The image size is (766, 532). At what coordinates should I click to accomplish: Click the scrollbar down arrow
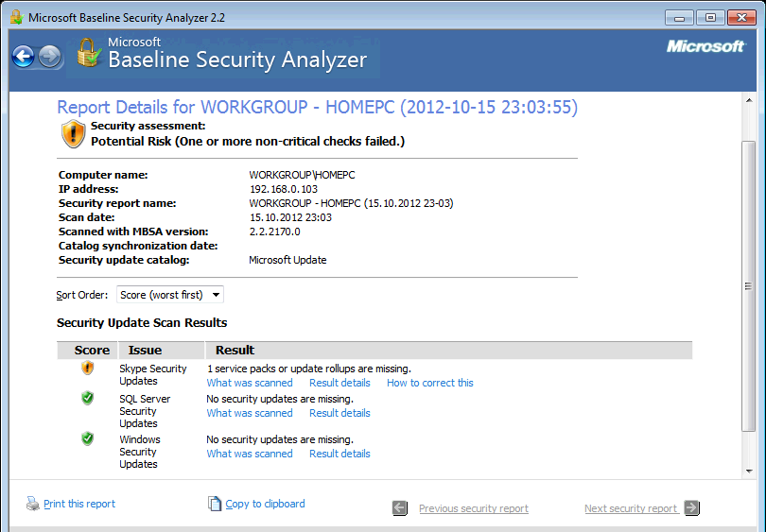(749, 471)
